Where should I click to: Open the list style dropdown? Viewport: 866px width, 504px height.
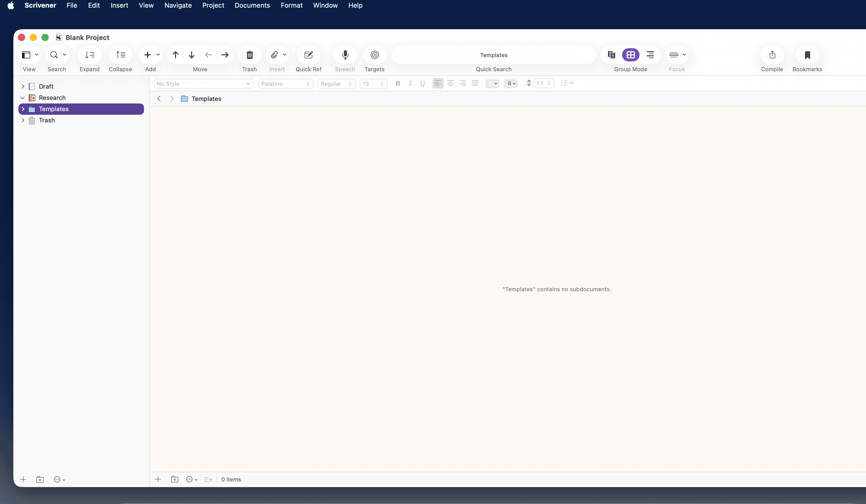567,83
